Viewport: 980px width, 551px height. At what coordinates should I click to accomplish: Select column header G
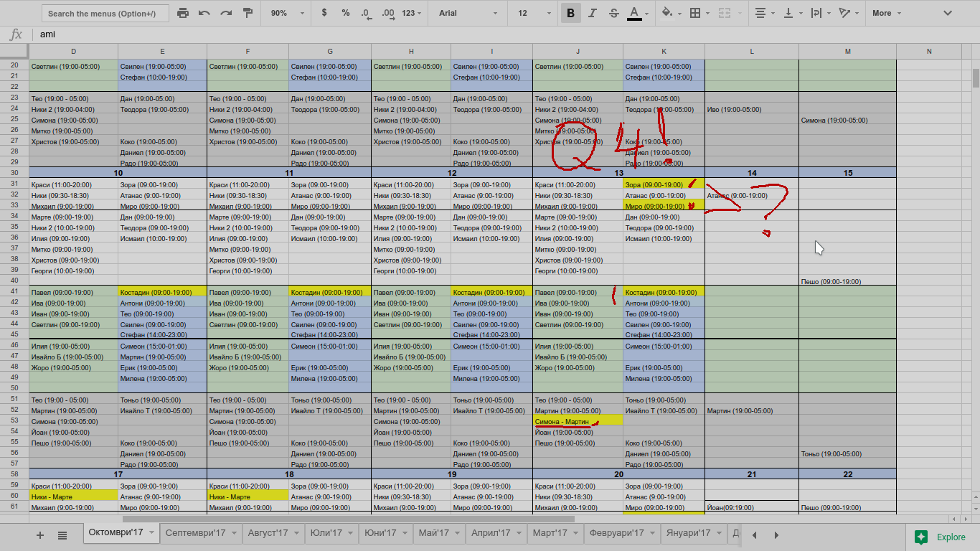(330, 51)
